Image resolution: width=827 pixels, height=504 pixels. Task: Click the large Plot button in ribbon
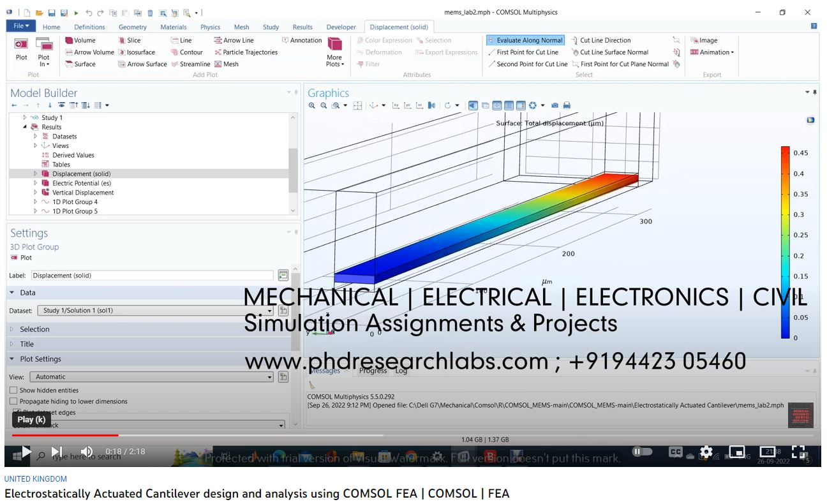21,49
